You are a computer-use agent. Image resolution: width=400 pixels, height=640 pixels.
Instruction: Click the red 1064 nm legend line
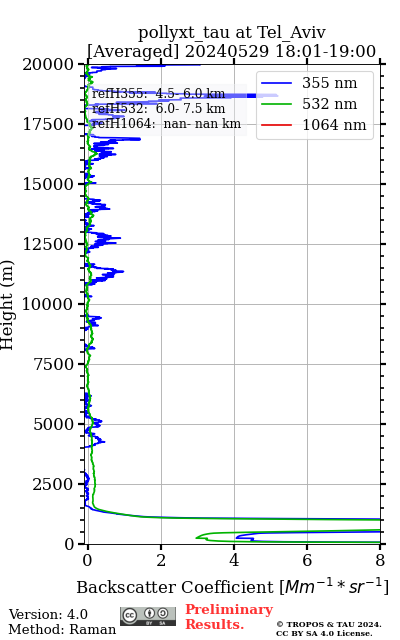(276, 125)
